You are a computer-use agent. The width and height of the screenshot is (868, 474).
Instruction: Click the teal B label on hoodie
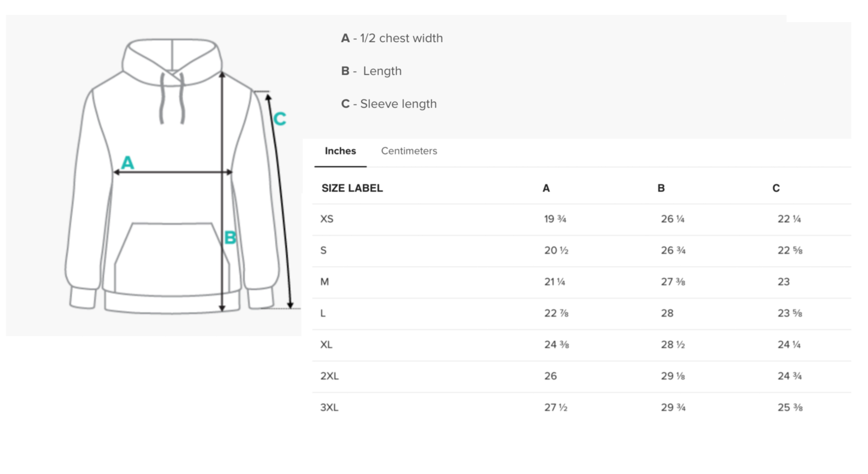(x=230, y=237)
